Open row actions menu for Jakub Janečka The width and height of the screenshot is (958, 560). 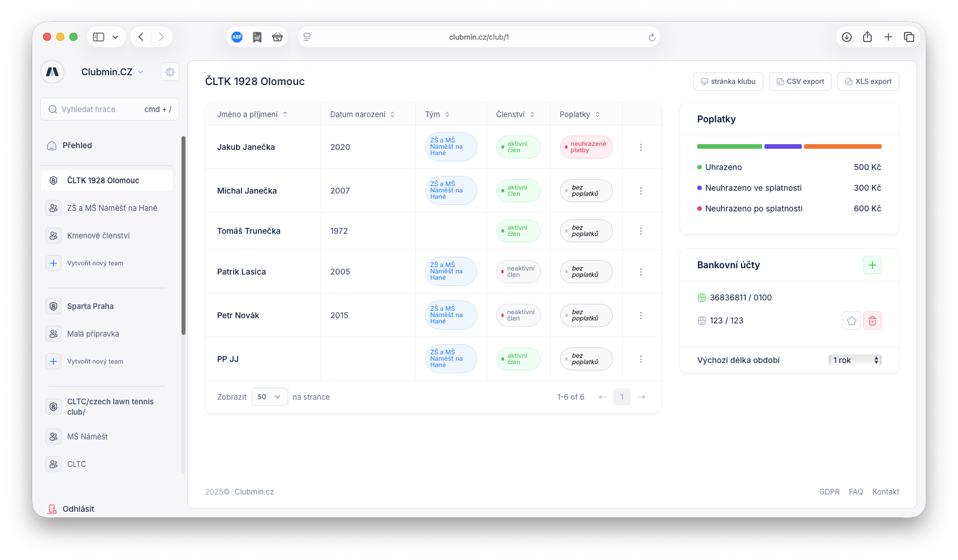640,147
